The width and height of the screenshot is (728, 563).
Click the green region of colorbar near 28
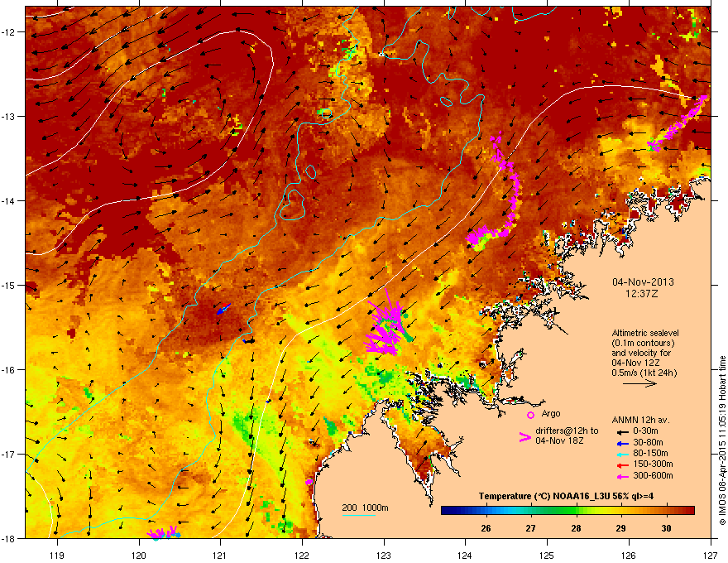point(572,511)
